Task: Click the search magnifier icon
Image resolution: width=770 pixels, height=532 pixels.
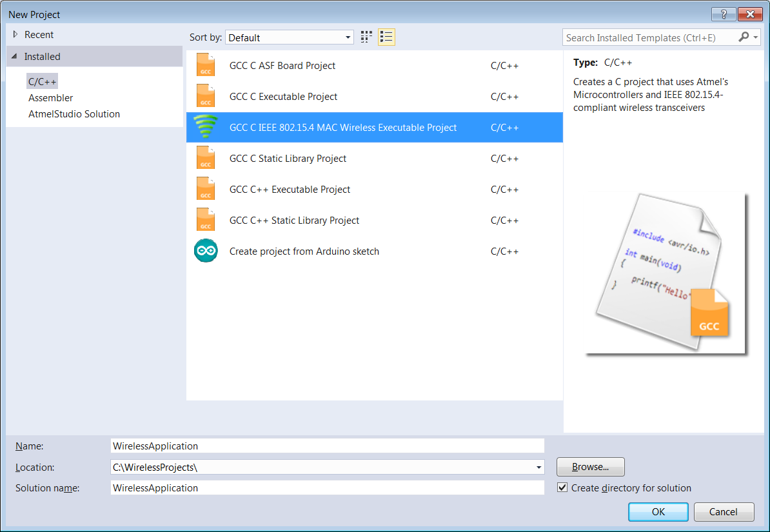Action: pyautogui.click(x=744, y=37)
